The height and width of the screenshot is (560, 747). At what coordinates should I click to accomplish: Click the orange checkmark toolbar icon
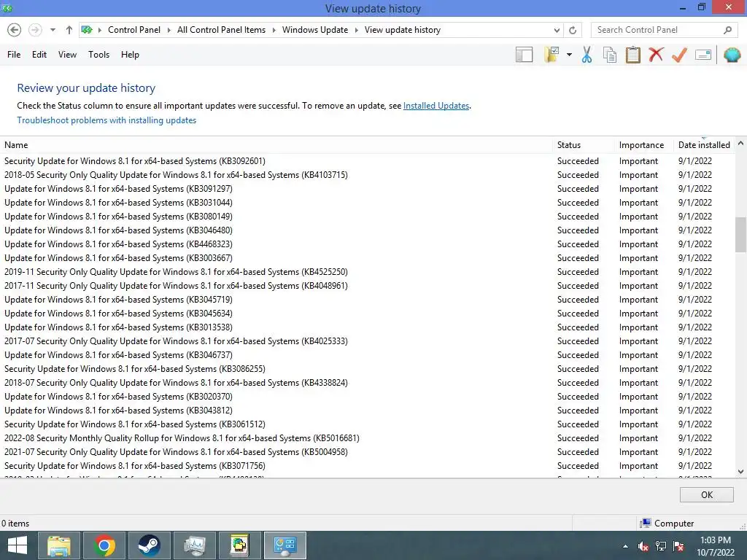click(679, 55)
